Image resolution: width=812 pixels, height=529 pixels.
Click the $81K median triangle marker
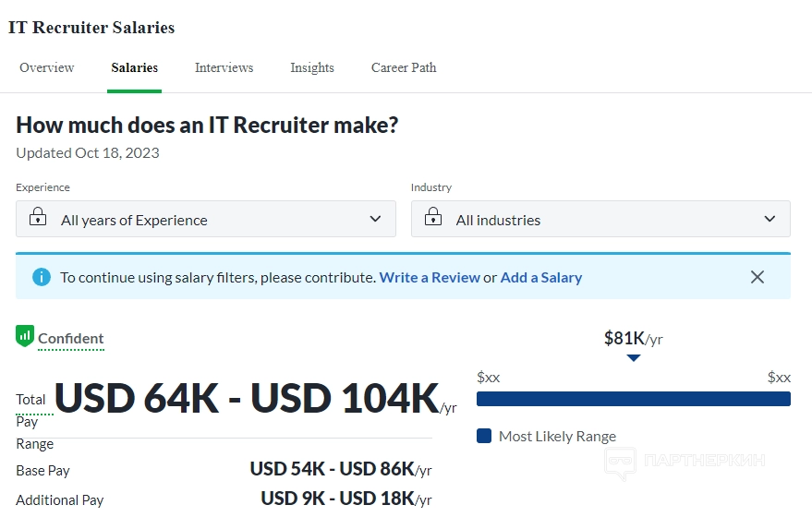(633, 358)
